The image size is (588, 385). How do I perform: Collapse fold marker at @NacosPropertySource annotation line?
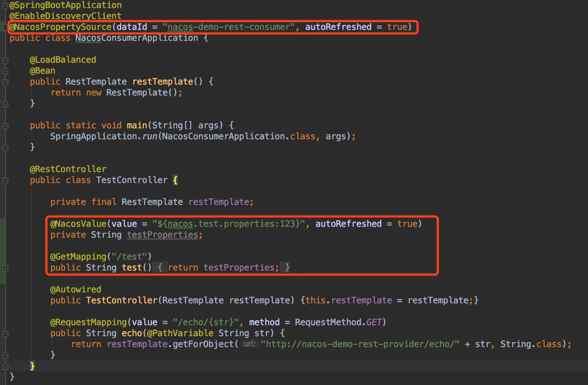click(5, 27)
